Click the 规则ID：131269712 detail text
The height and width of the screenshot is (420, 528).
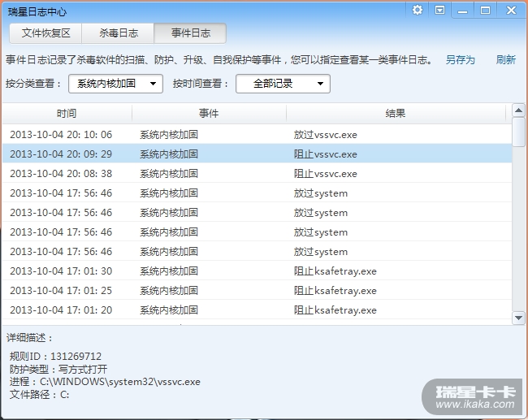coord(55,356)
